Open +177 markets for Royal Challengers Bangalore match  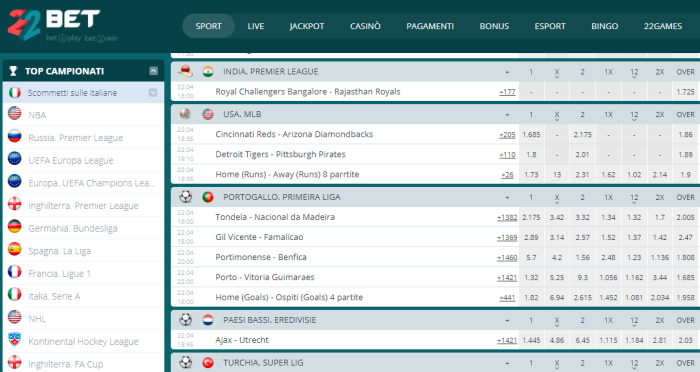tap(507, 92)
